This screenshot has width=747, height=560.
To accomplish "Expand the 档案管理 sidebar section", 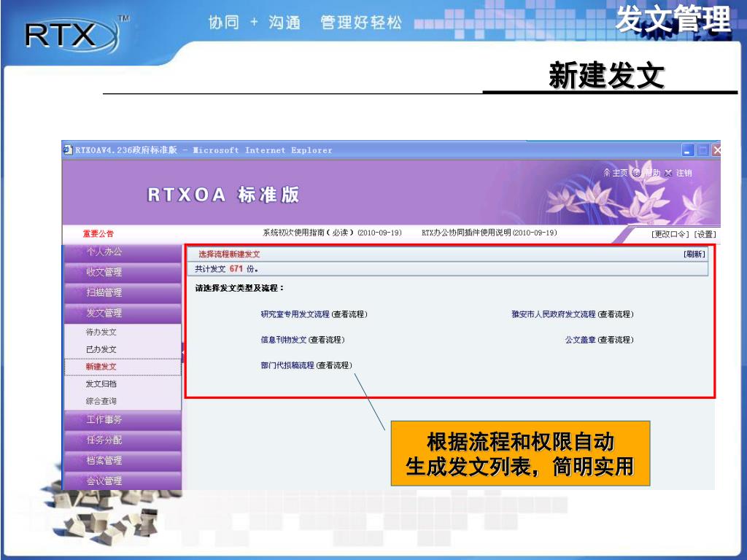I will point(104,461).
